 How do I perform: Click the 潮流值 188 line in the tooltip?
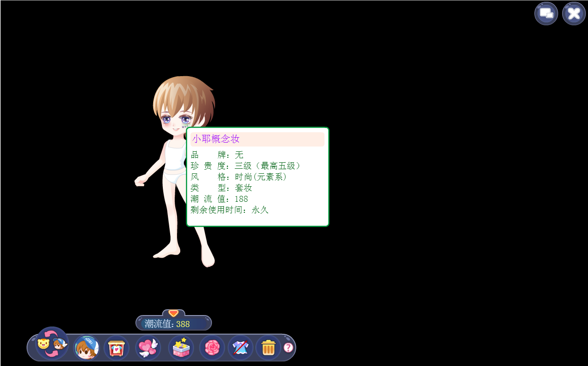(x=219, y=199)
